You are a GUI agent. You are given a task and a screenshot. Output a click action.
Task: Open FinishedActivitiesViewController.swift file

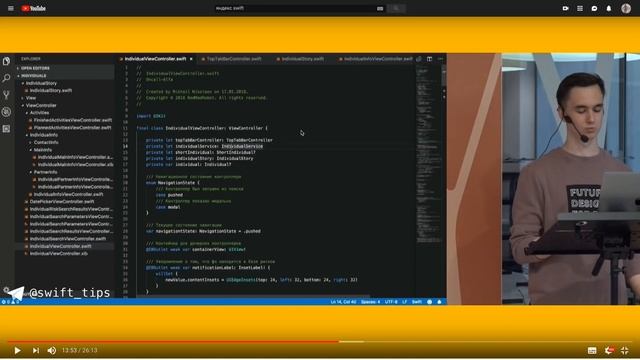(x=73, y=120)
